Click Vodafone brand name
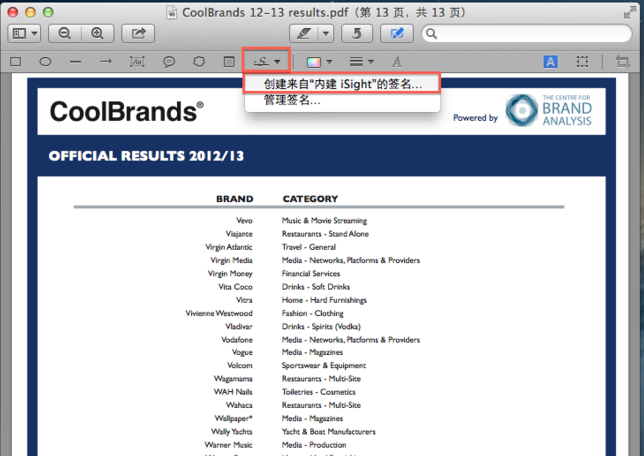The width and height of the screenshot is (644, 456). pos(237,340)
